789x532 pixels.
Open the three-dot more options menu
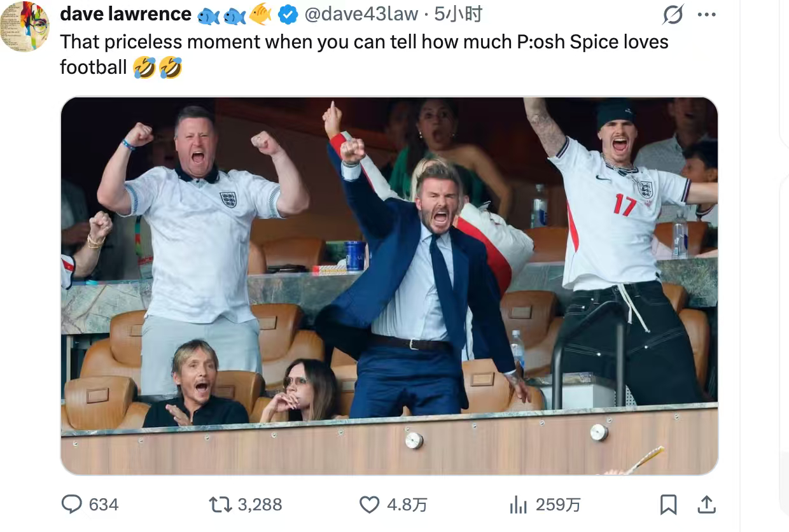point(707,15)
